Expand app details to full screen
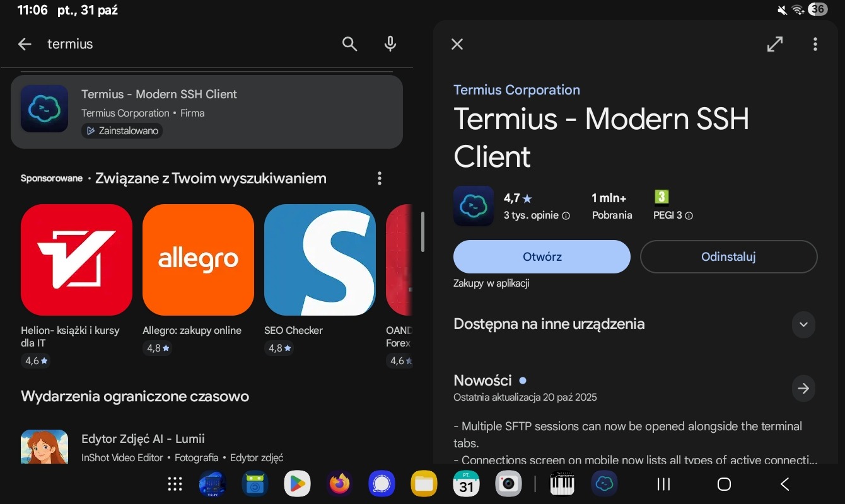 pyautogui.click(x=774, y=44)
